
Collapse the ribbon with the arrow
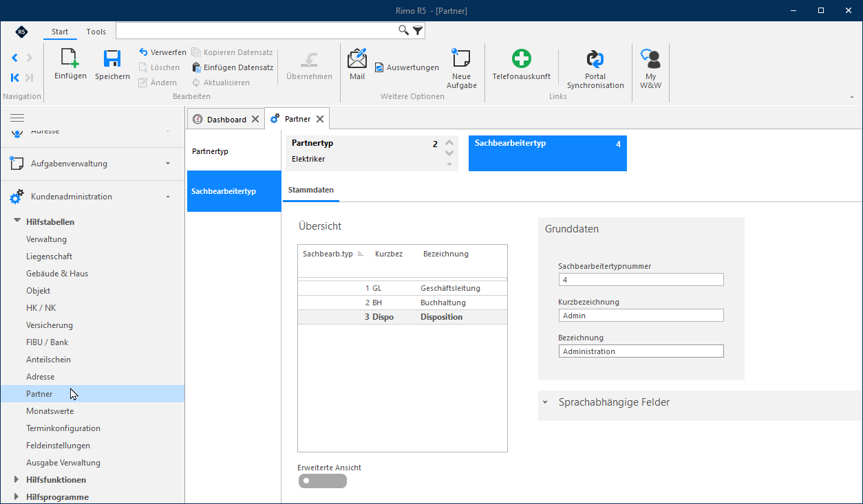(x=852, y=97)
